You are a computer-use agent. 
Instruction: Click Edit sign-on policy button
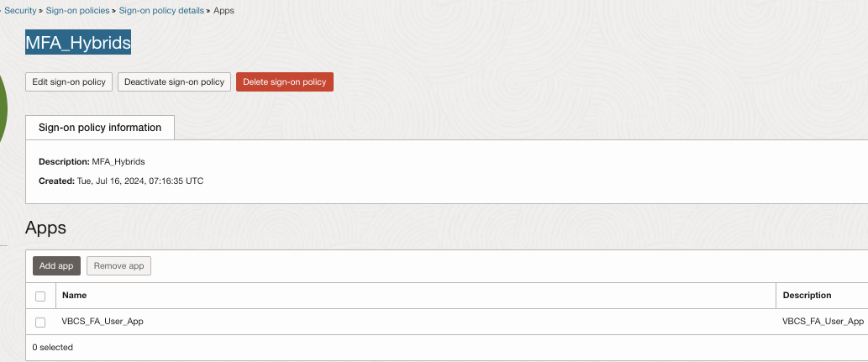tap(69, 81)
